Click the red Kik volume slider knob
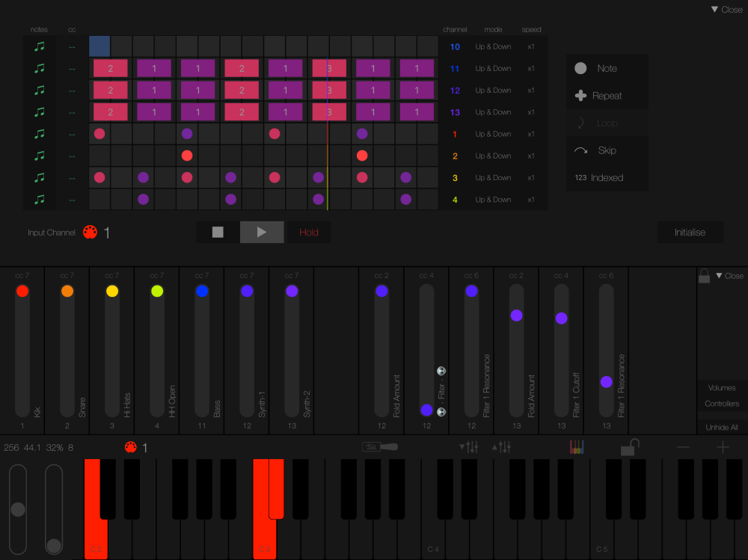The height and width of the screenshot is (560, 748). pos(22,291)
